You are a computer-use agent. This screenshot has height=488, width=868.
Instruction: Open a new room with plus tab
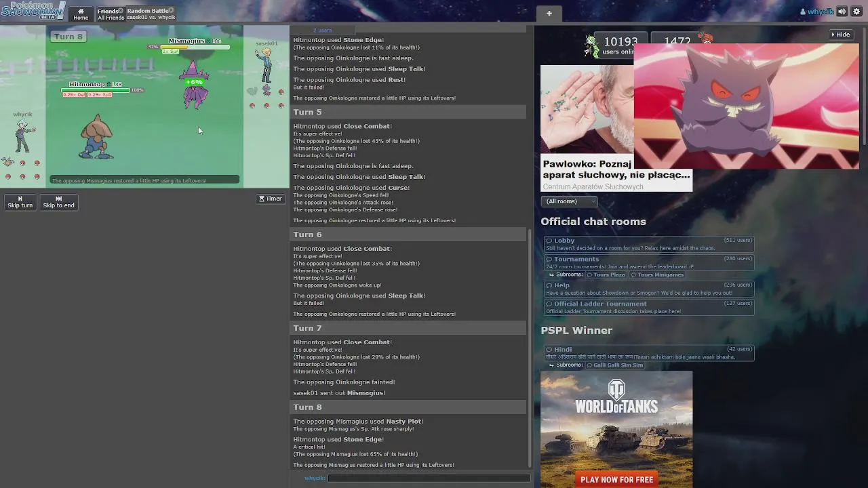549,14
